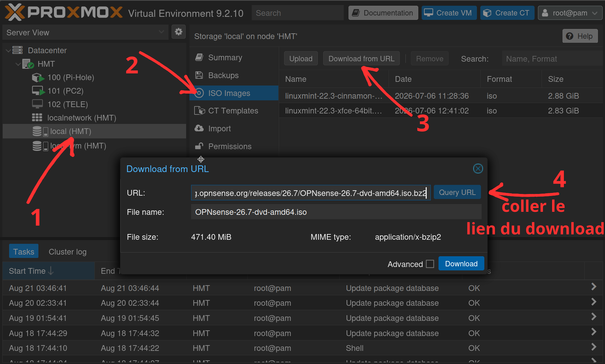The image size is (605, 364).
Task: Click the Help question mark icon
Action: point(570,36)
